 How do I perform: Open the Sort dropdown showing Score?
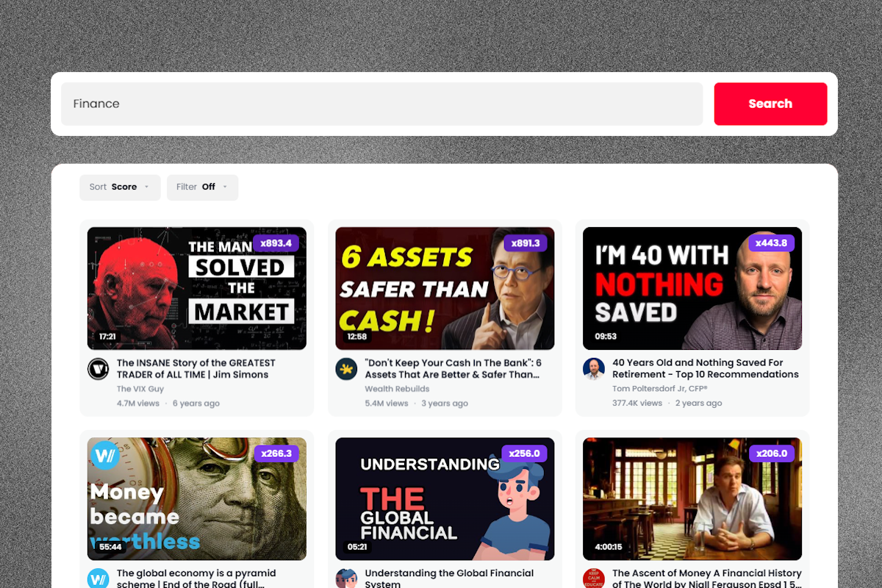pyautogui.click(x=120, y=187)
